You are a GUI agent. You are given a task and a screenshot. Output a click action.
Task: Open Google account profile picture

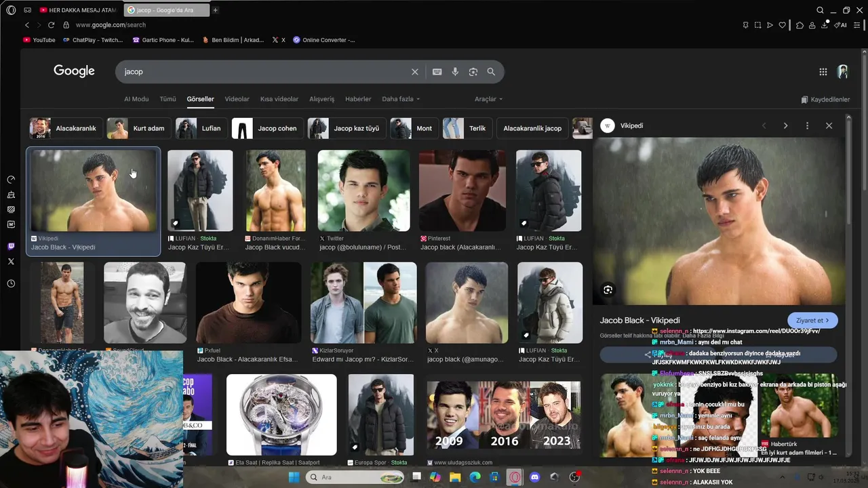click(843, 72)
